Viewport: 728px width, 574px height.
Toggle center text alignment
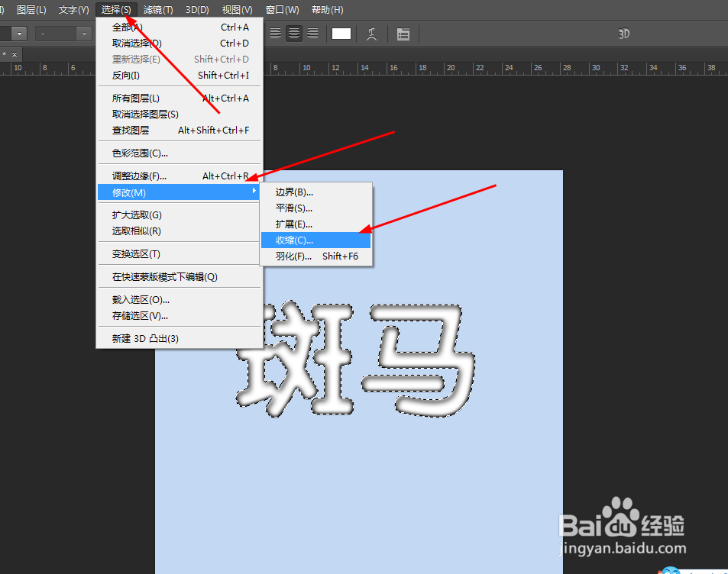(294, 34)
